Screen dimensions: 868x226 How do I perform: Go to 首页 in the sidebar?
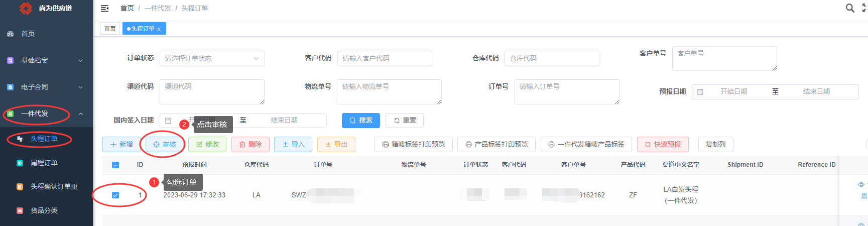click(x=28, y=34)
